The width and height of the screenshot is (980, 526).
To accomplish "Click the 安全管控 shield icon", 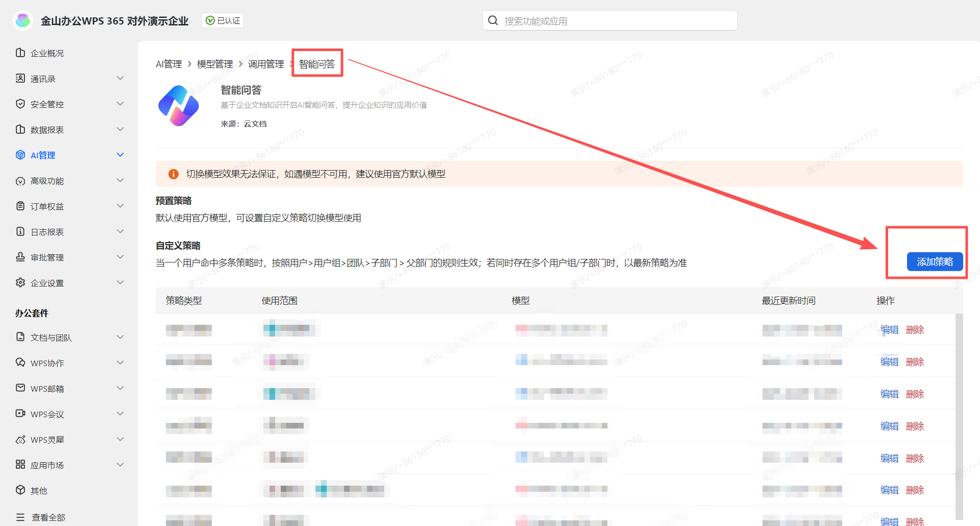I will point(20,104).
